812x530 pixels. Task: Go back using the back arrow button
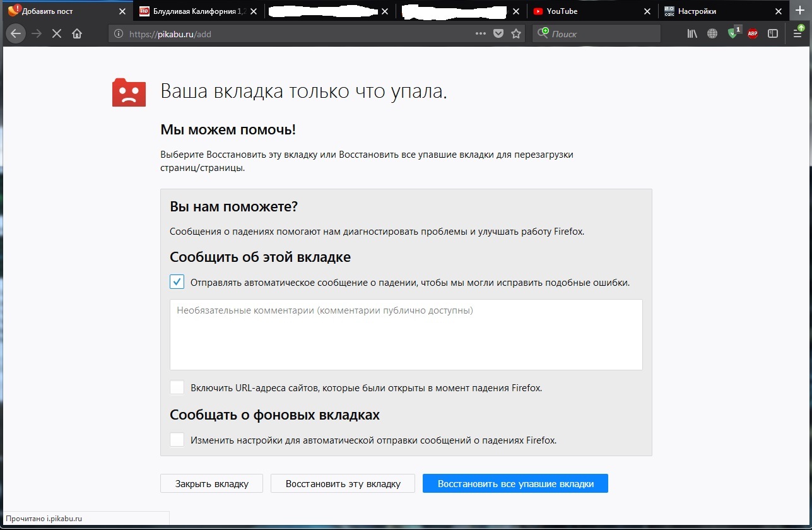[x=16, y=34]
